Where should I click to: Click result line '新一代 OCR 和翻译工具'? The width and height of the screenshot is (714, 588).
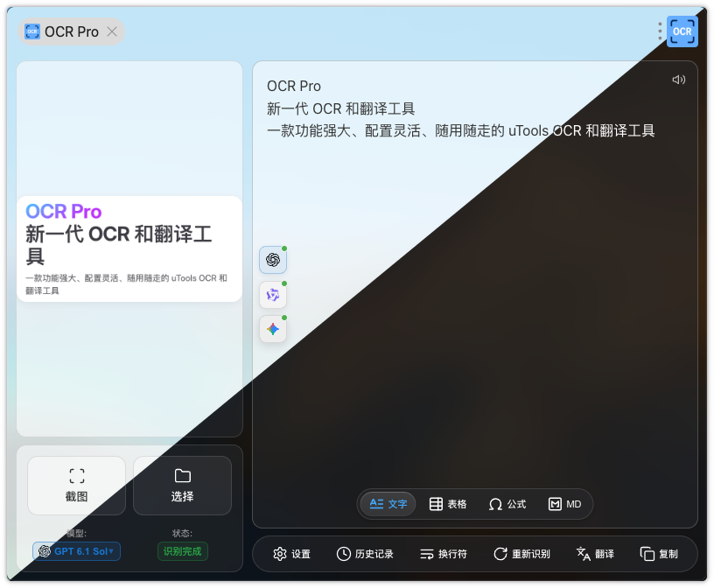[x=340, y=108]
